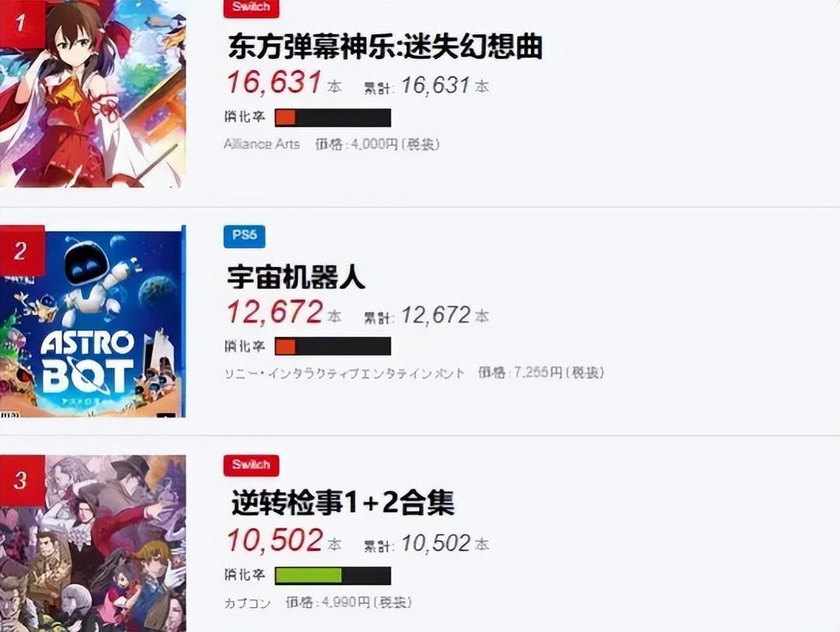Open the Touhou game cover art
840x632 pixels.
click(93, 94)
